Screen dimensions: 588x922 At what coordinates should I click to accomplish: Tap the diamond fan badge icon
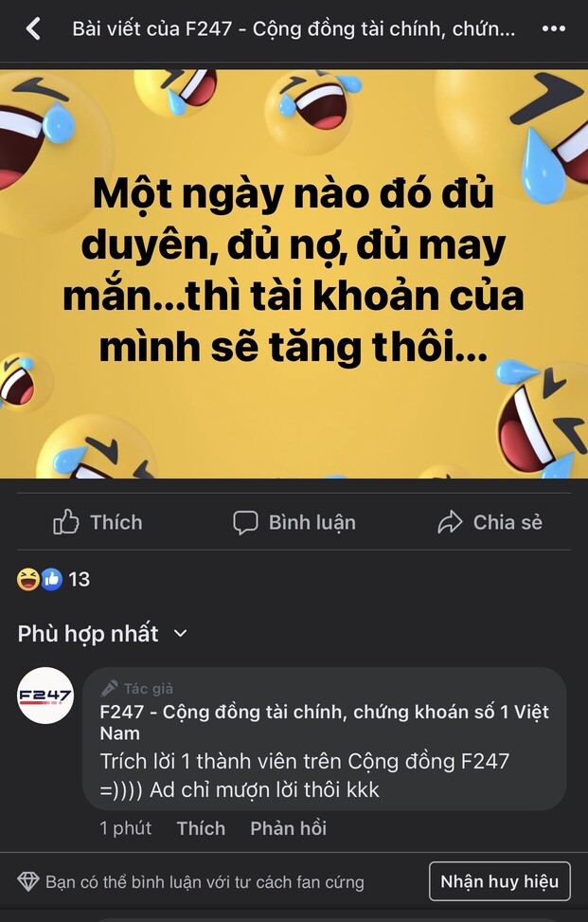(27, 881)
